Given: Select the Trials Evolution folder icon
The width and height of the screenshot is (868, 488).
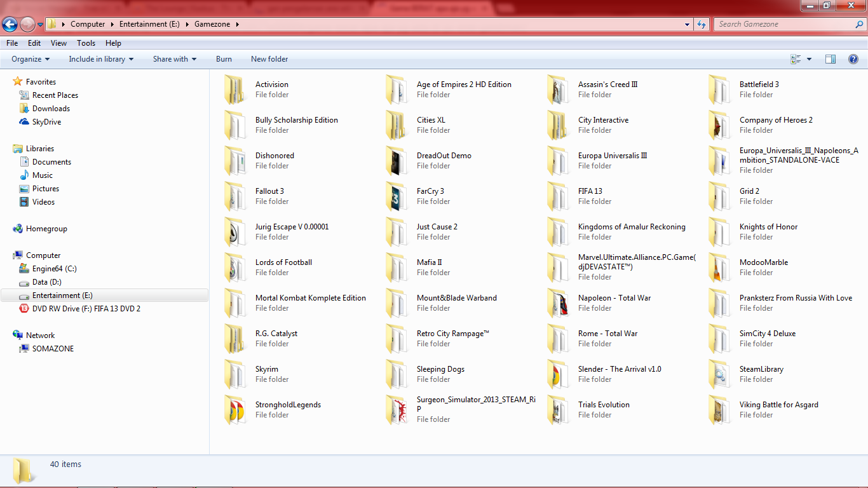Looking at the screenshot, I should pyautogui.click(x=558, y=409).
